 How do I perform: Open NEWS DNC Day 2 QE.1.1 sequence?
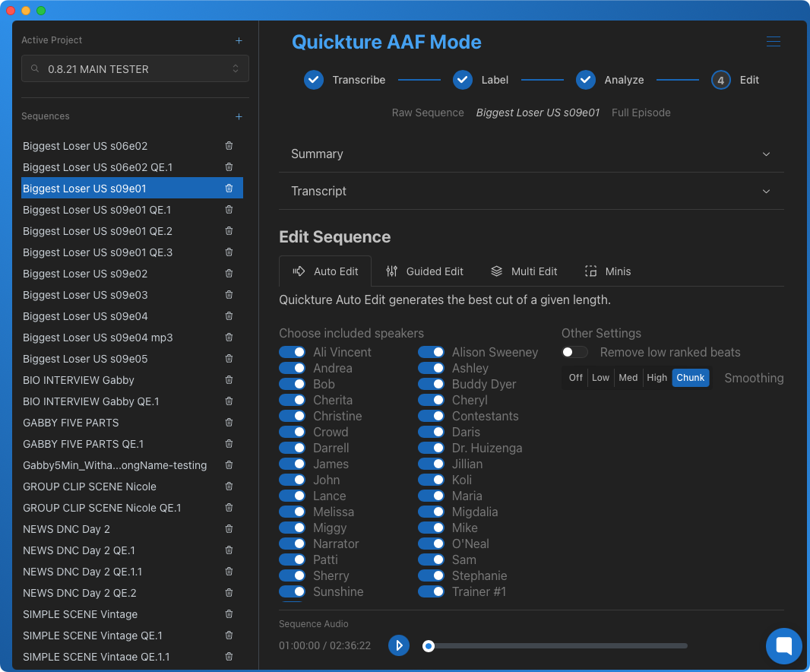[131, 572]
